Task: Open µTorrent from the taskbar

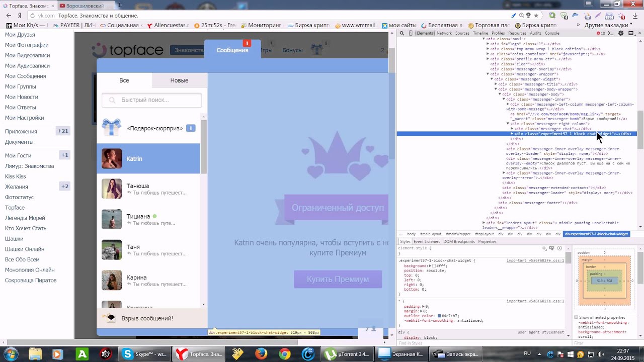Action: (347, 354)
